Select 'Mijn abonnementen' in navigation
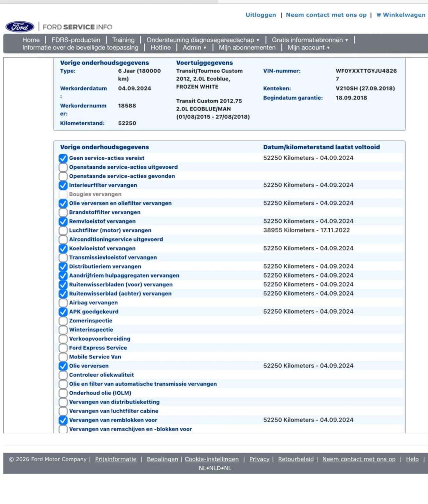This screenshot has height=504, width=428. pos(247,48)
